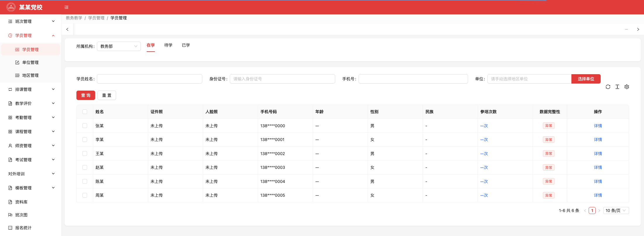Click the 重置 reset button

107,95
